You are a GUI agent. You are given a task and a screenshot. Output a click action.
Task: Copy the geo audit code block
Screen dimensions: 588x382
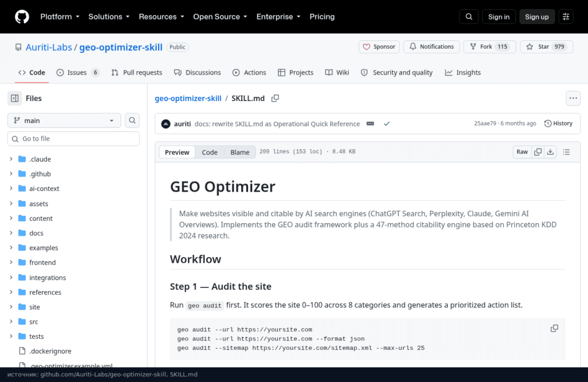pyautogui.click(x=554, y=329)
